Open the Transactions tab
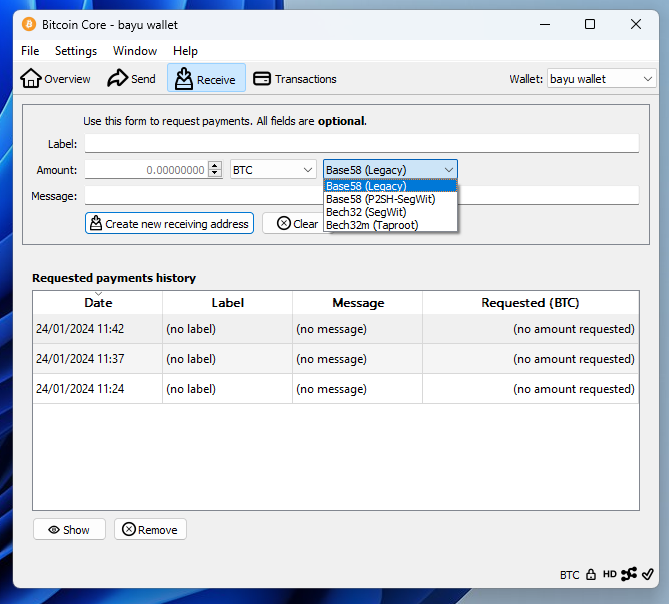 (x=295, y=78)
